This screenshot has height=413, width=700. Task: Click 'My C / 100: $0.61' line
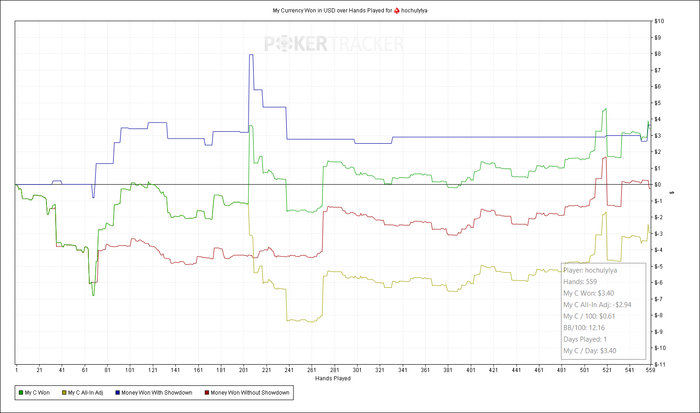pyautogui.click(x=589, y=316)
